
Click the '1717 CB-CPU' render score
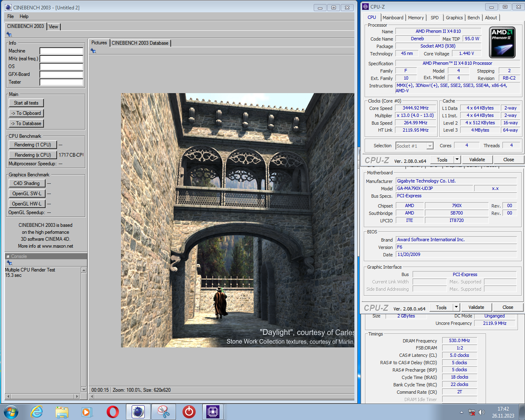pyautogui.click(x=71, y=155)
